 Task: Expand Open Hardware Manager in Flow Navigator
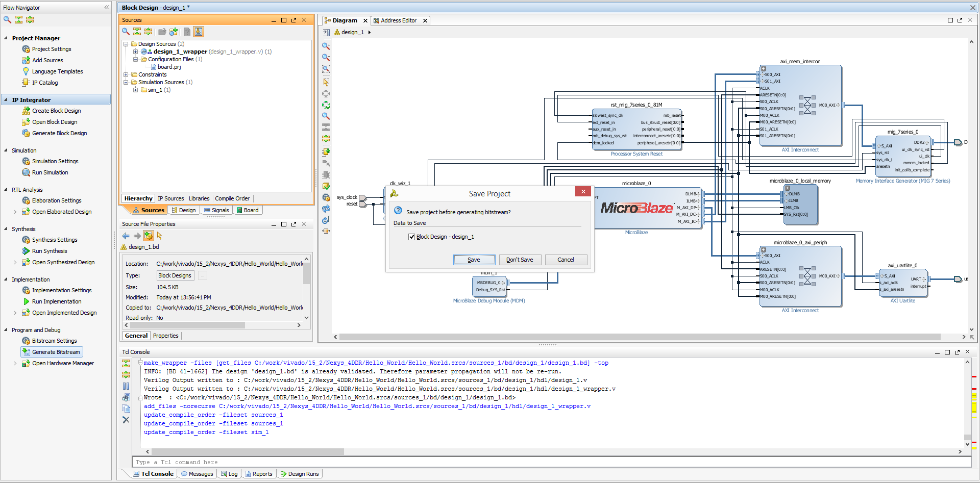[x=15, y=363]
